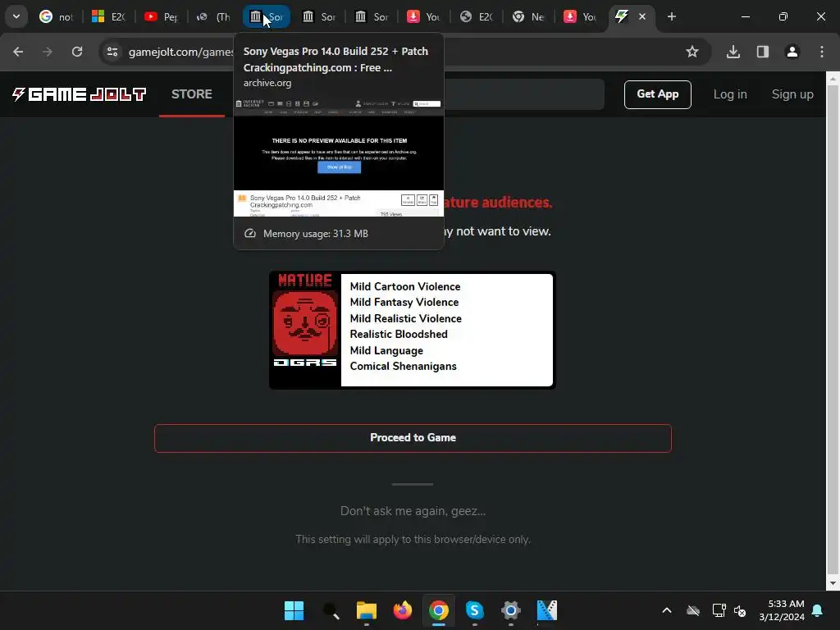Screen dimensions: 840x630
Task: Go forward one page
Action: [48, 52]
